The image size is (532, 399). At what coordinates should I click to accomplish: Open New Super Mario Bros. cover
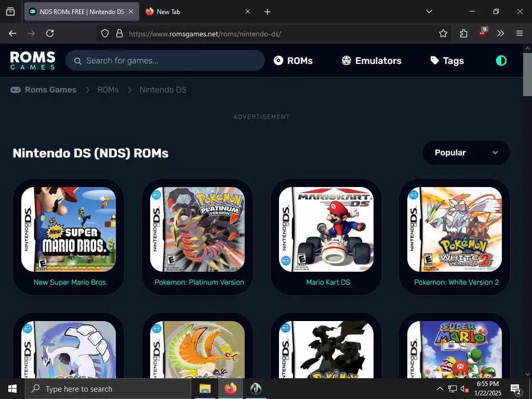69,229
